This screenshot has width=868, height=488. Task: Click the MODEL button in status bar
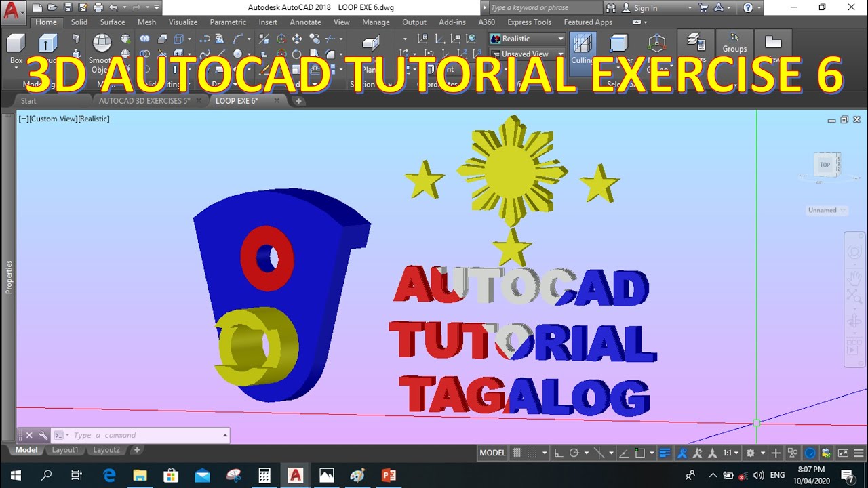(x=492, y=453)
